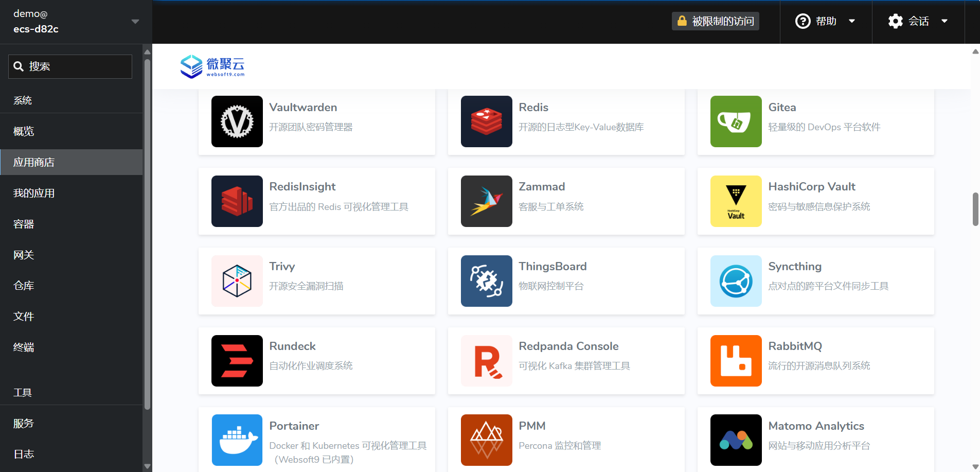Image resolution: width=980 pixels, height=472 pixels.
Task: Click the Redis title text
Action: click(533, 108)
